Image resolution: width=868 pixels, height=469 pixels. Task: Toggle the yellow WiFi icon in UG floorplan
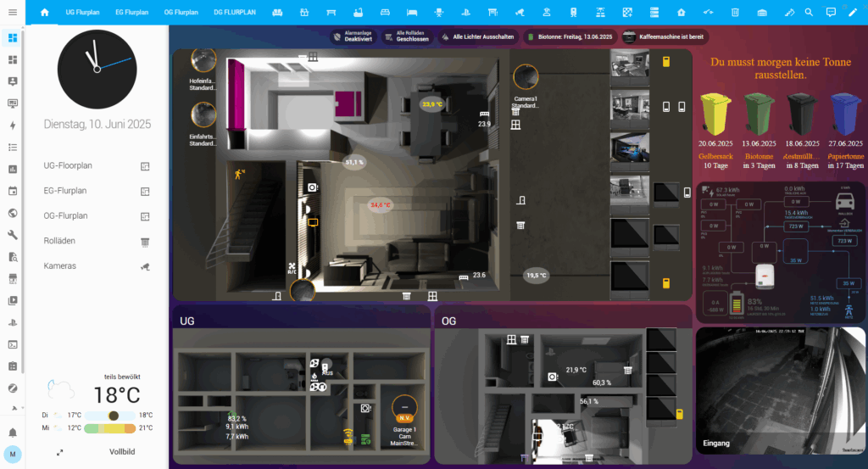click(348, 436)
